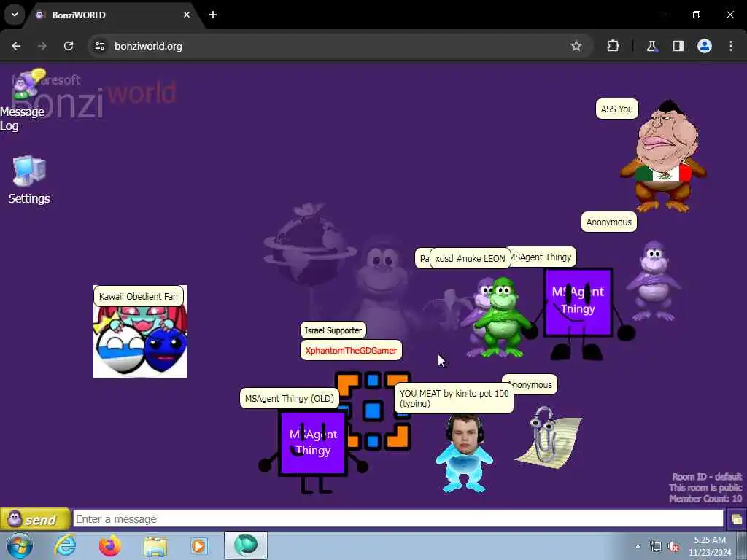
Task: Reload the bonziworld.org page
Action: point(69,46)
